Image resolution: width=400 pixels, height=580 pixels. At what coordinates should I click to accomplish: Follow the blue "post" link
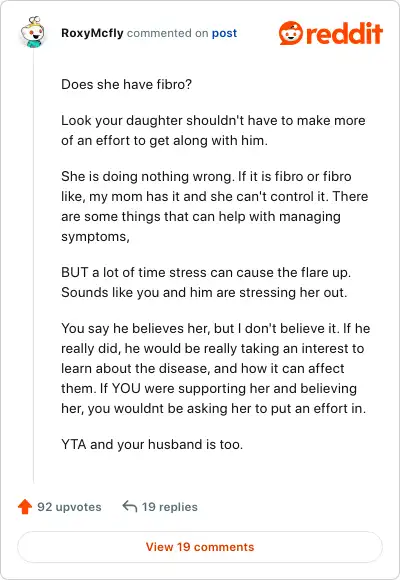(x=224, y=33)
